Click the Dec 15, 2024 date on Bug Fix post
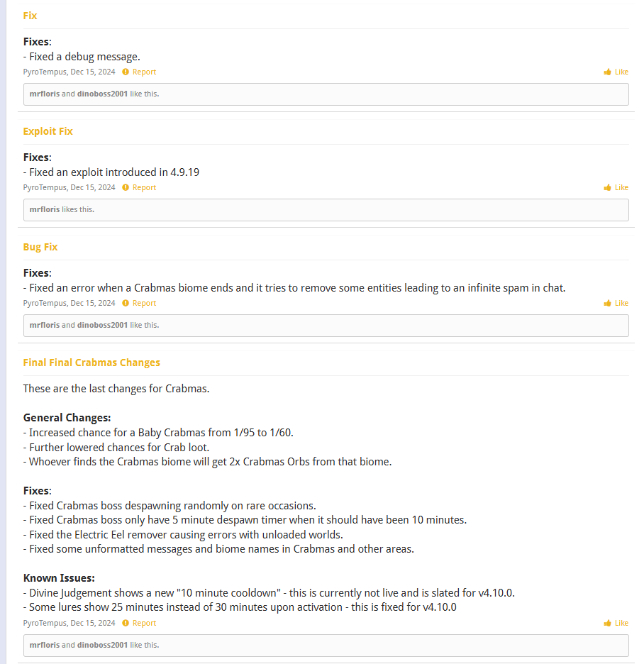This screenshot has height=664, width=644. click(x=93, y=303)
